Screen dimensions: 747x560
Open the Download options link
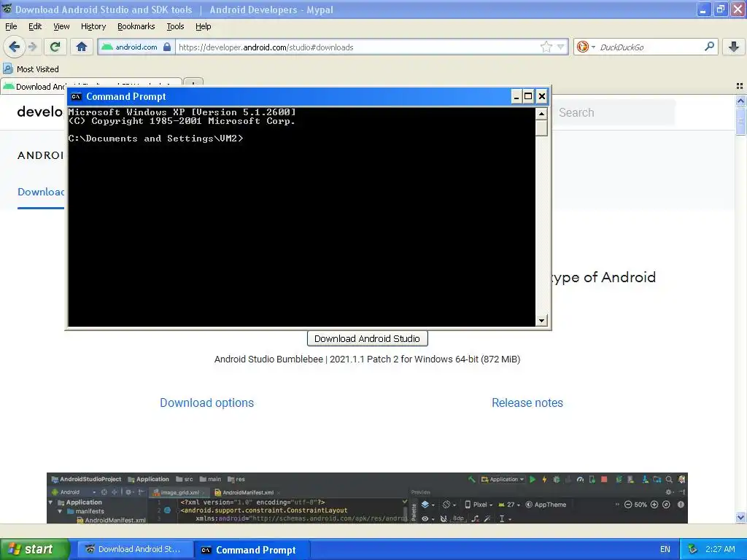pos(206,402)
